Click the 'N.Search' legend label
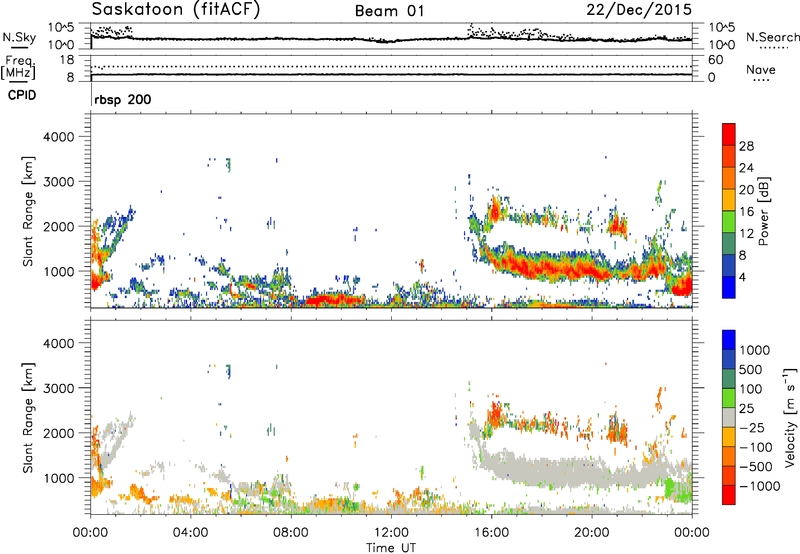 [773, 37]
